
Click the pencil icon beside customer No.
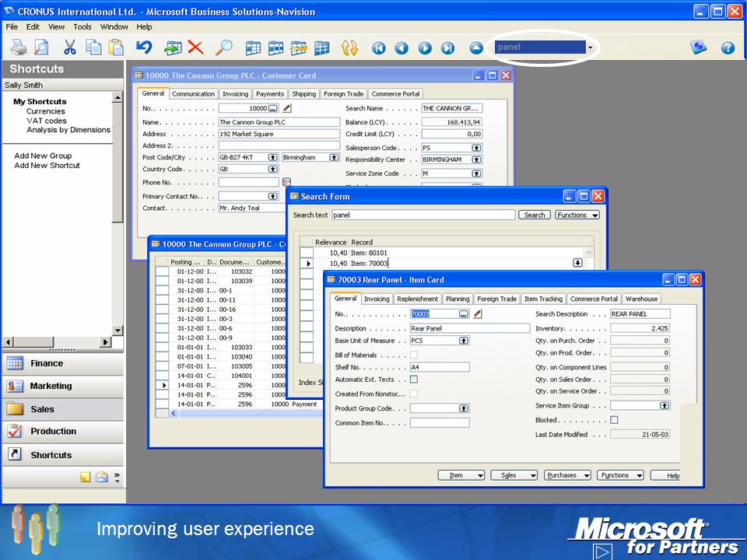(287, 108)
